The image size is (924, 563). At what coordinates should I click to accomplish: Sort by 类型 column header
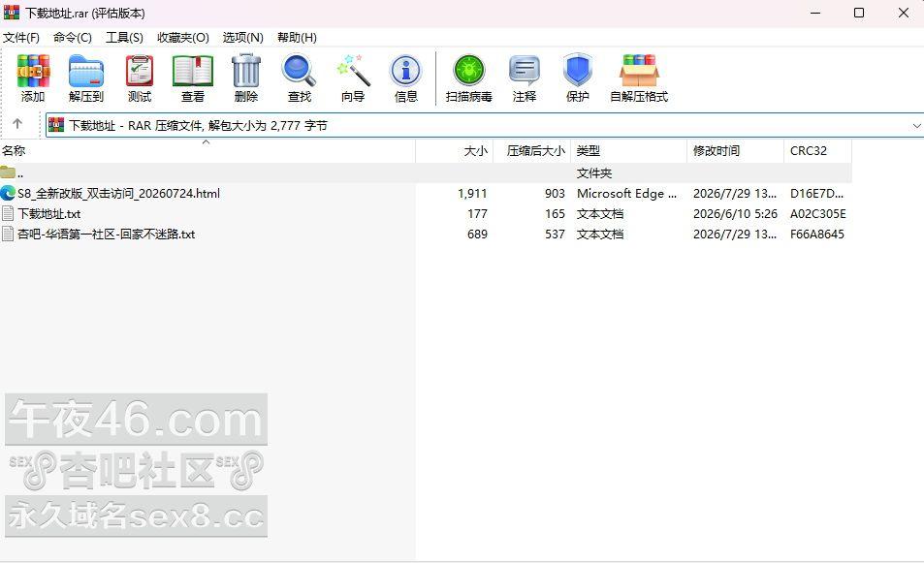tap(629, 151)
